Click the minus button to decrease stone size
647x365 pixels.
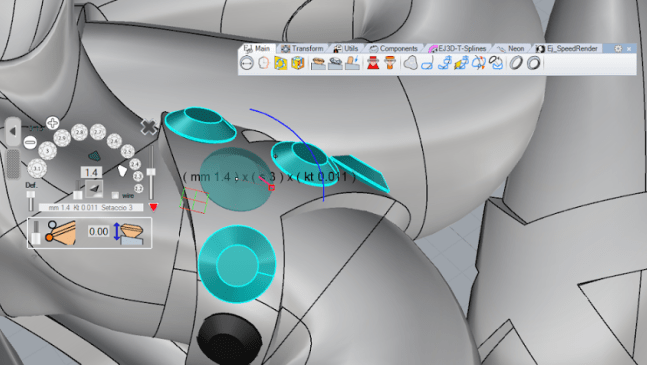click(30, 143)
